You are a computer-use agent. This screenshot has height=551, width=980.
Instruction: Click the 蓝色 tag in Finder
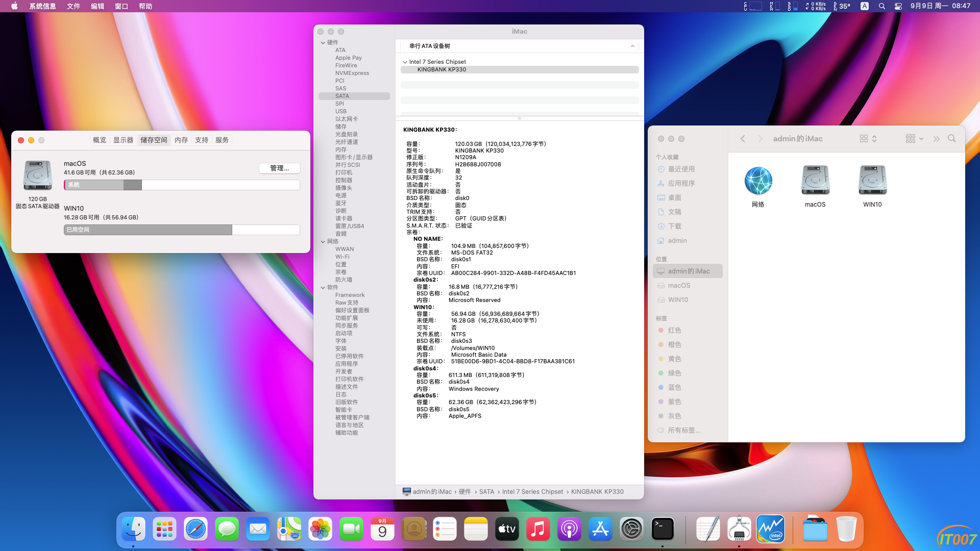point(674,388)
